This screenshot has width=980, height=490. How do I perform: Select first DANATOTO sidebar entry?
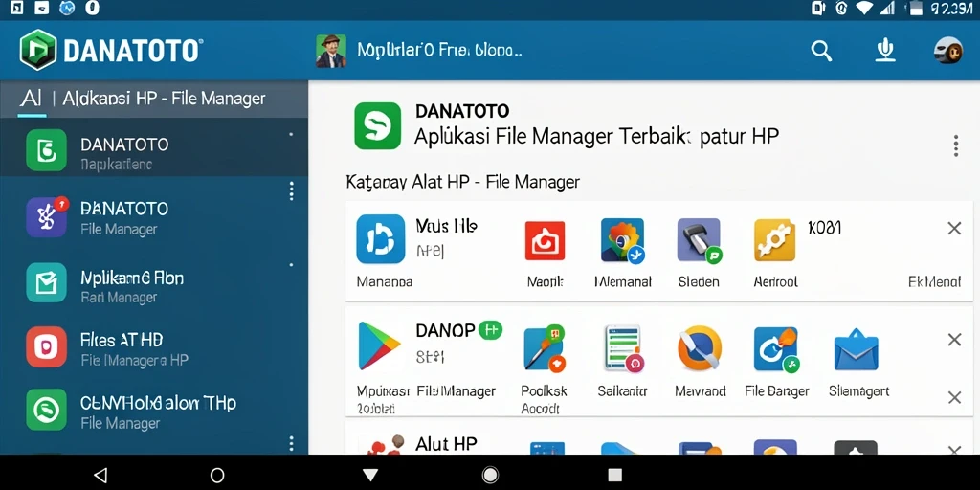(x=154, y=147)
